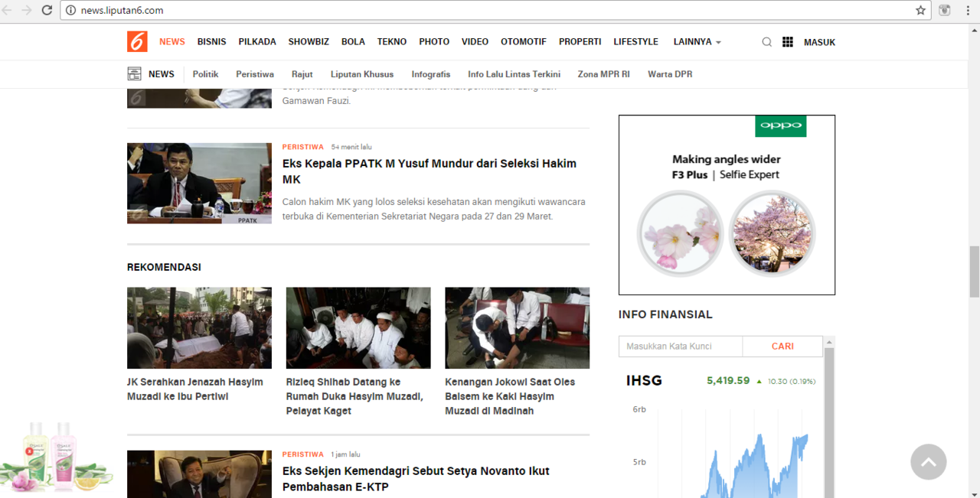
Task: Bookmark this page with the star icon
Action: [x=920, y=11]
